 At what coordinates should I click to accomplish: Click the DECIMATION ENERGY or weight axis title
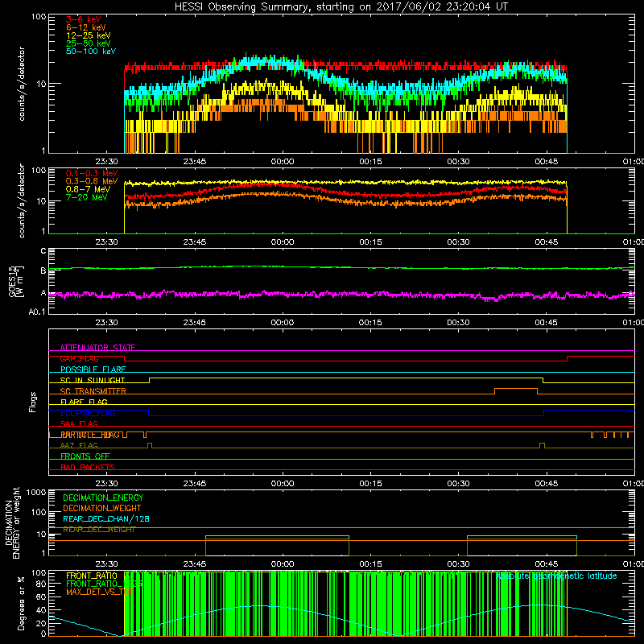click(x=13, y=522)
